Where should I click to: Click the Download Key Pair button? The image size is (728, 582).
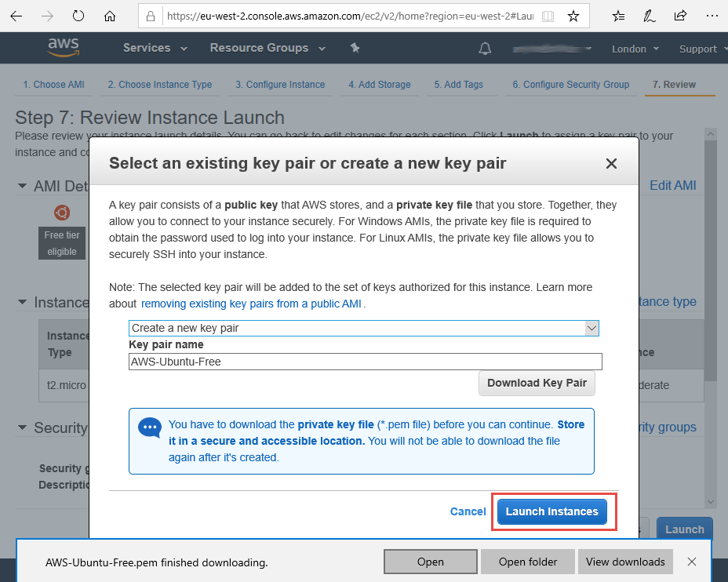[x=537, y=383]
